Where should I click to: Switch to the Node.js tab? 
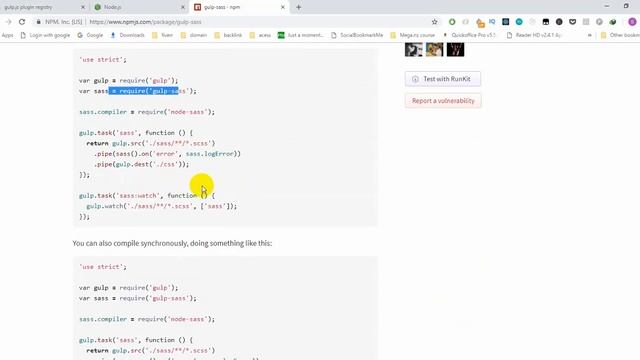coord(139,7)
